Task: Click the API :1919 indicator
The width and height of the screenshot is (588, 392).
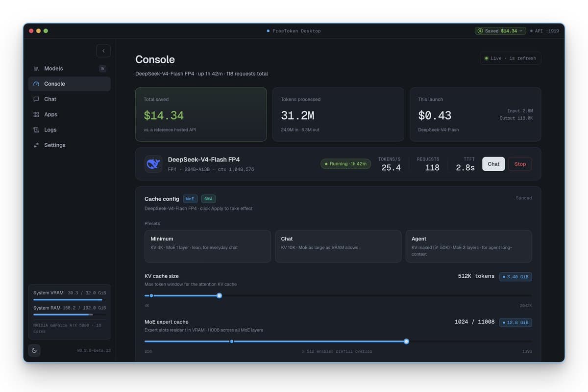Action: pyautogui.click(x=544, y=31)
